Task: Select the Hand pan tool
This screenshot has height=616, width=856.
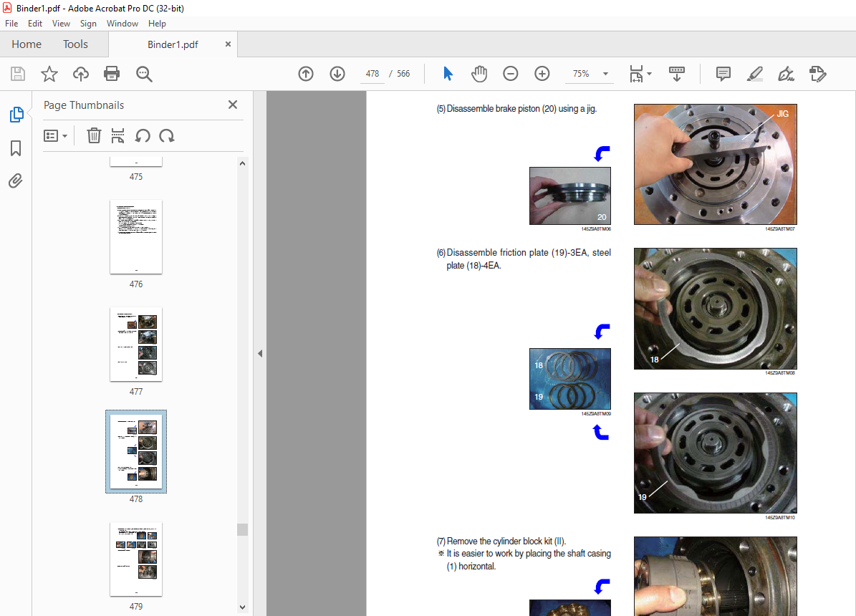Action: [479, 74]
